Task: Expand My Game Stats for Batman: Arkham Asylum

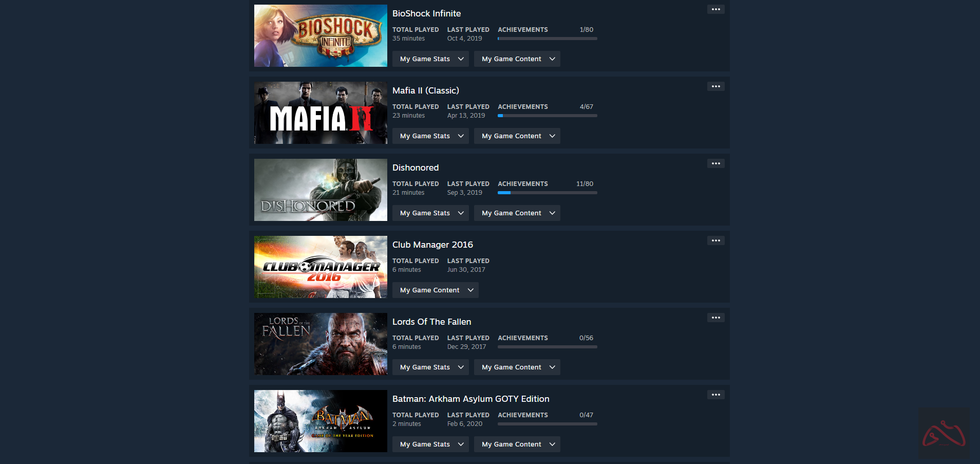Action: tap(430, 444)
